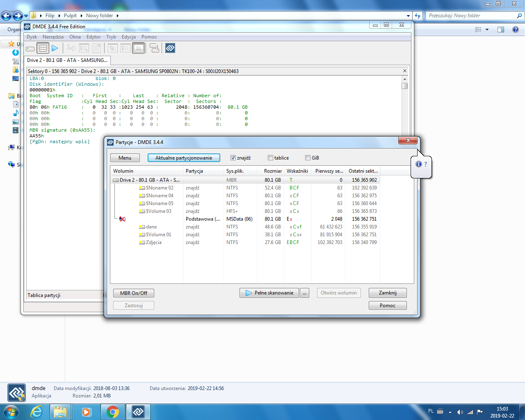Click the Explorer help question mark icon
The width and height of the screenshot is (525, 420).
click(516, 30)
